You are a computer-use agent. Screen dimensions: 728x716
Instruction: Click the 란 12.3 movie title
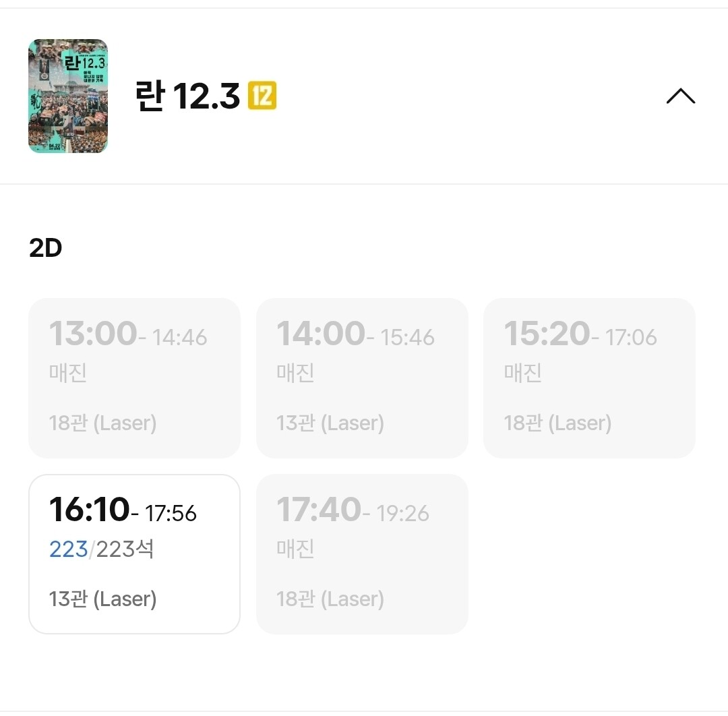click(187, 97)
